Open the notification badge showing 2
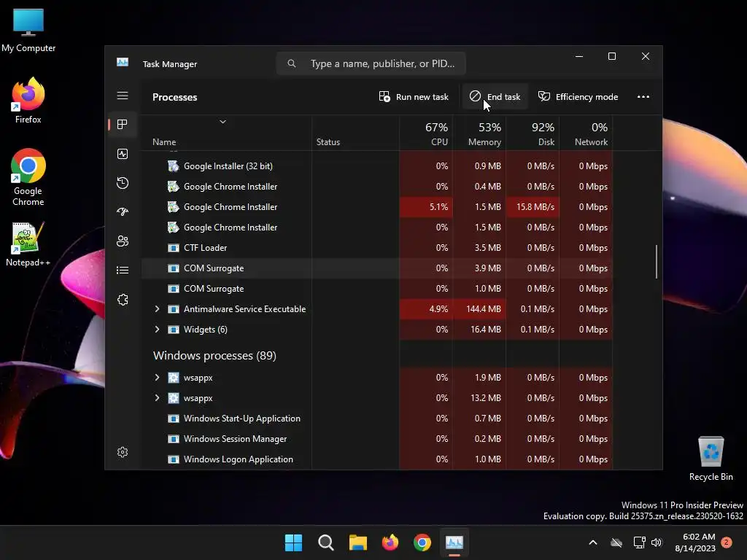The width and height of the screenshot is (747, 560). click(x=727, y=542)
